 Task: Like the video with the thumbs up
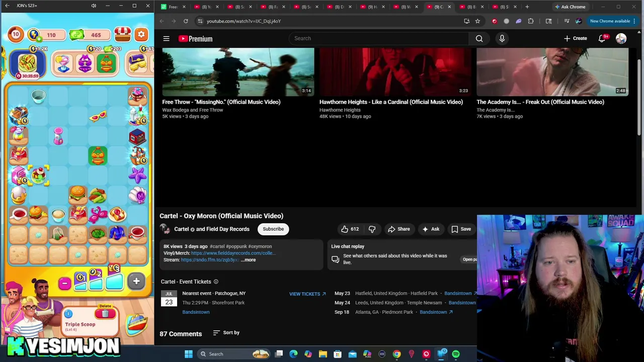pyautogui.click(x=350, y=229)
